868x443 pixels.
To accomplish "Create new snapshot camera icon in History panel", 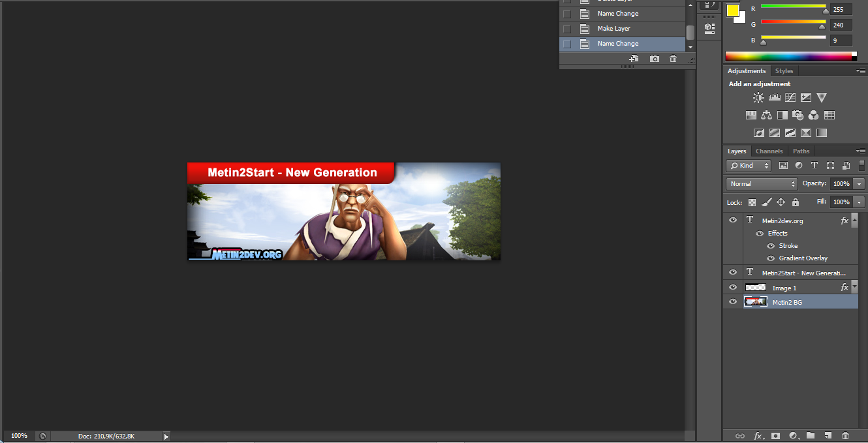I will click(655, 59).
